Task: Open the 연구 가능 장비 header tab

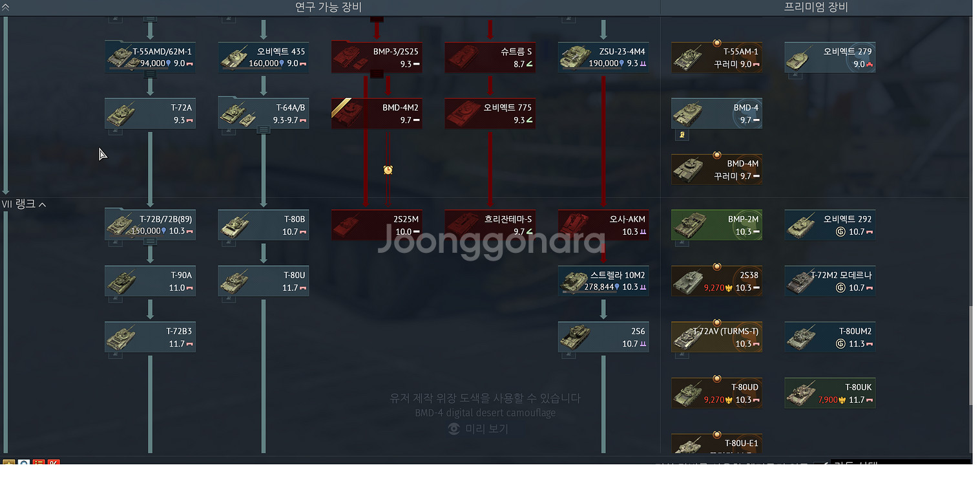Action: 328,7
